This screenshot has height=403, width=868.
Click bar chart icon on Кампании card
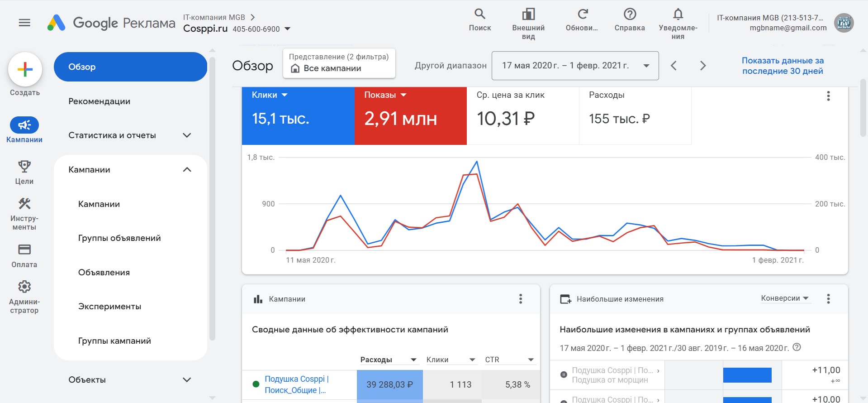pyautogui.click(x=258, y=299)
